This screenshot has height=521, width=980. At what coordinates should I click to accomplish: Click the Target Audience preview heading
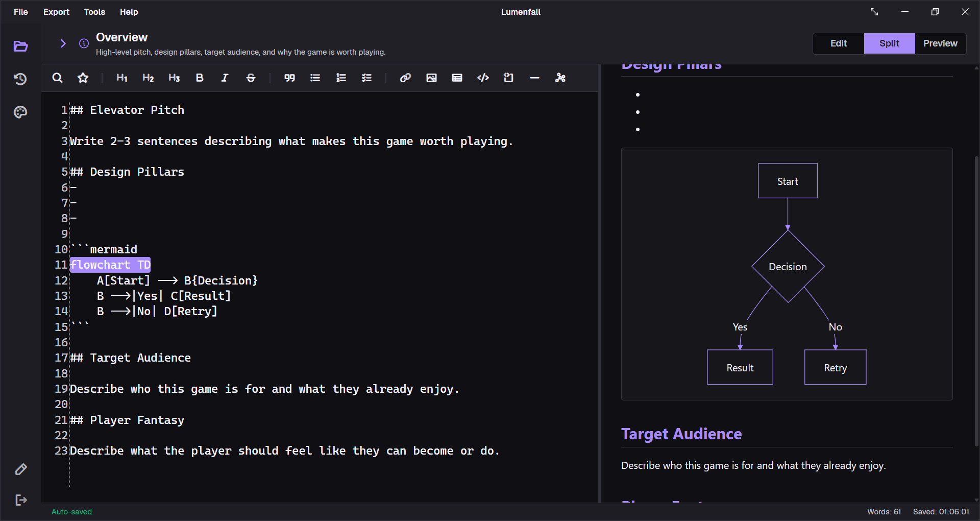pos(681,434)
